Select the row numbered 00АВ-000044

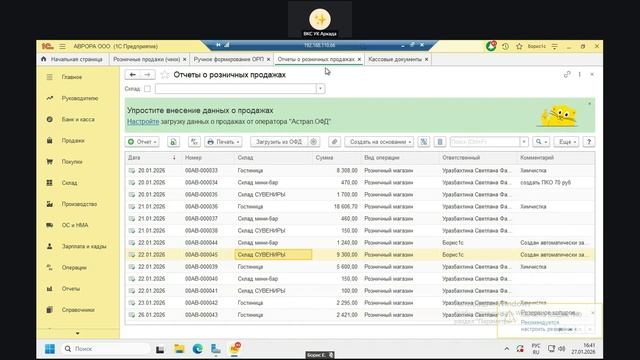[360, 243]
